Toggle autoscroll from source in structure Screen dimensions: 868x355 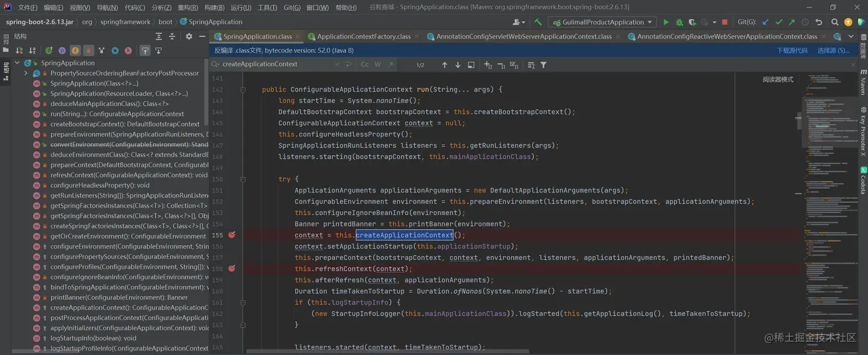click(x=158, y=51)
